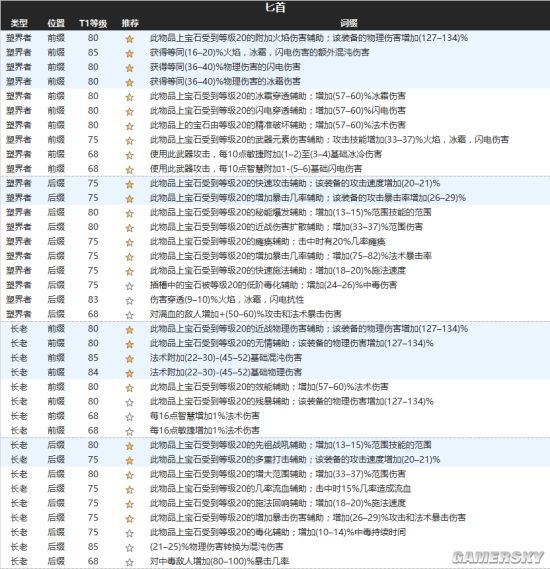Click level value 83 in 伤害穿透 row
This screenshot has width=550, height=569.
(x=93, y=299)
